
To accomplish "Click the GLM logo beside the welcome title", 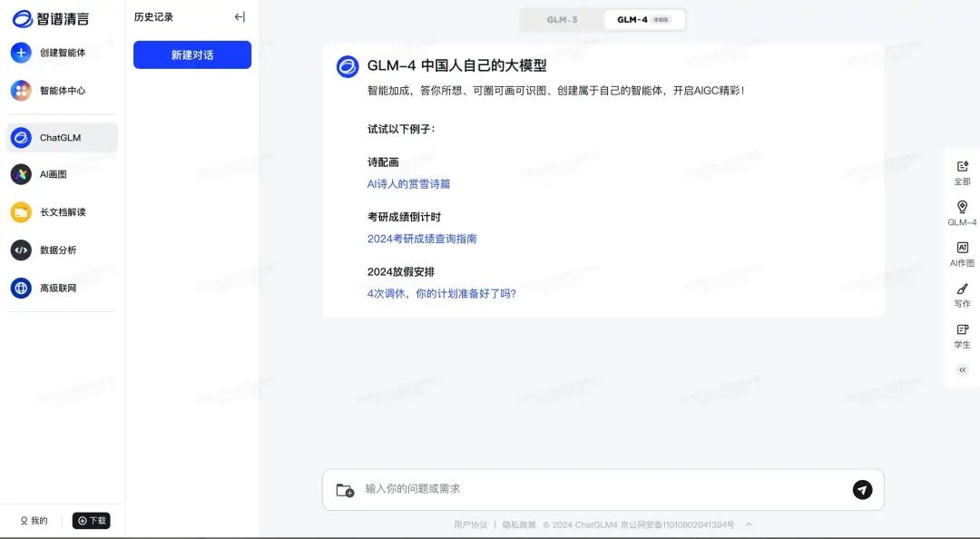I will [x=348, y=66].
